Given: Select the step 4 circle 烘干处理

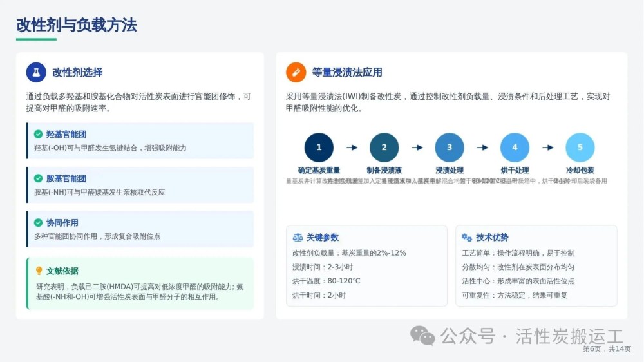Looking at the screenshot, I should (x=515, y=148).
